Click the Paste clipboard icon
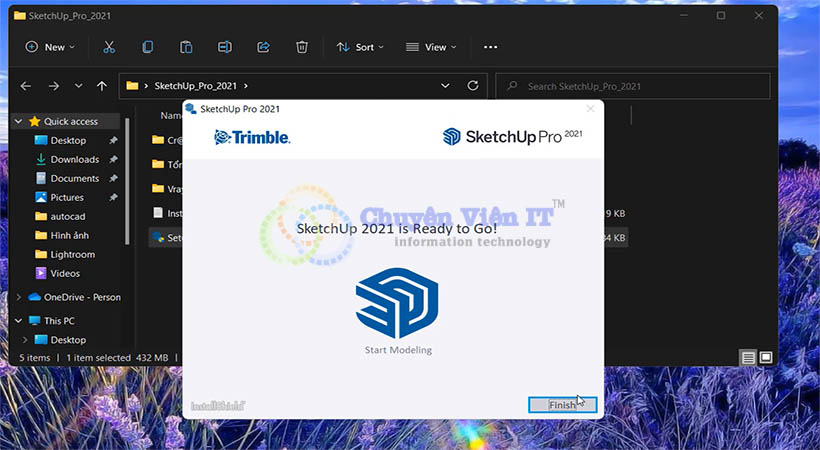The width and height of the screenshot is (820, 450). 186,47
